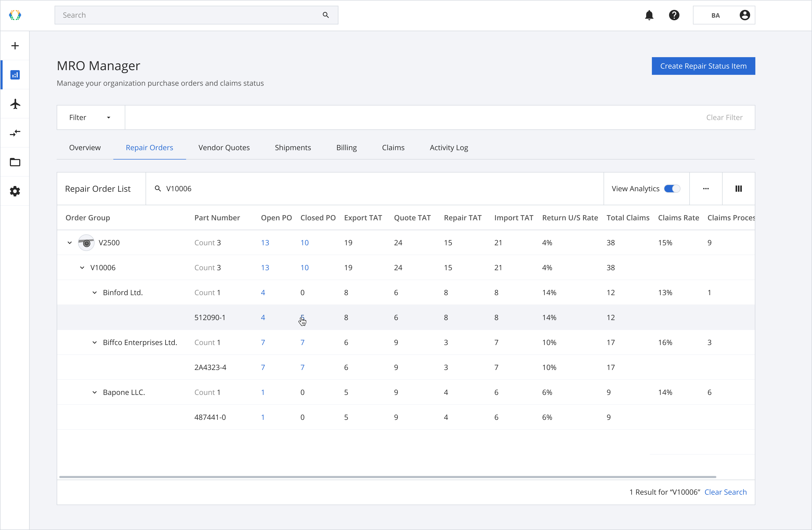
Task: Click the app logo in the top-left corner
Action: 15,15
